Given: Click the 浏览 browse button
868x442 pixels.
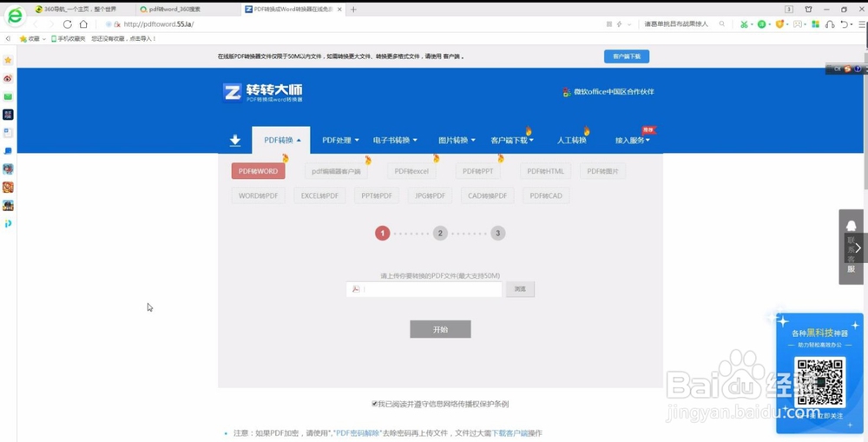Looking at the screenshot, I should [520, 289].
